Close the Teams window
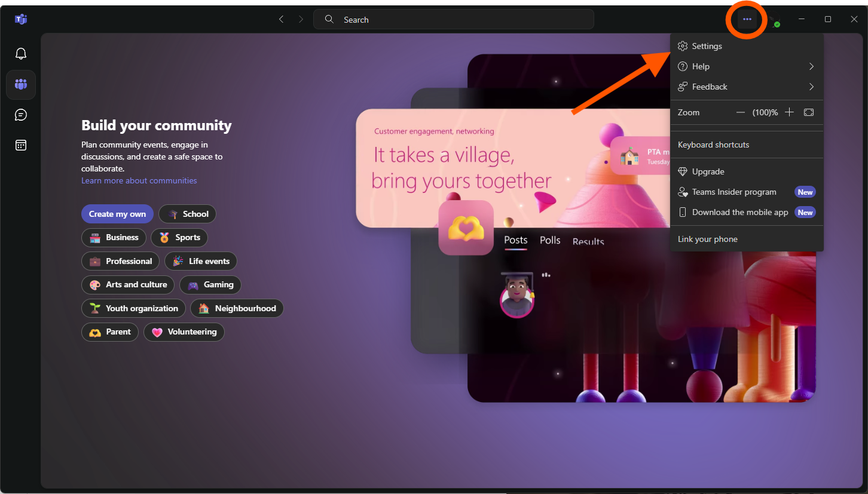Image resolution: width=868 pixels, height=494 pixels. [x=854, y=19]
